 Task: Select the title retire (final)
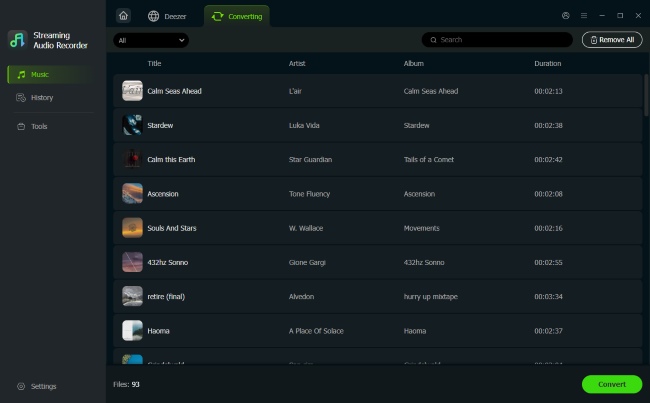point(166,297)
